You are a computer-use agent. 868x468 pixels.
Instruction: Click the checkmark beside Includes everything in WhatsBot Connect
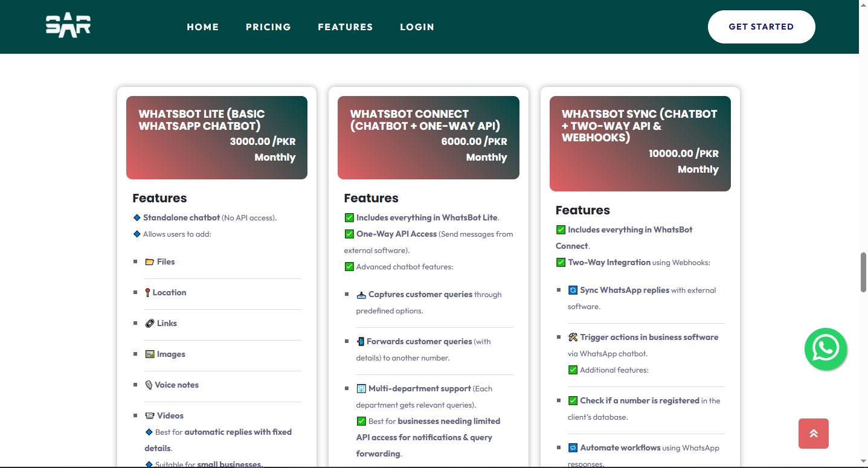click(561, 229)
